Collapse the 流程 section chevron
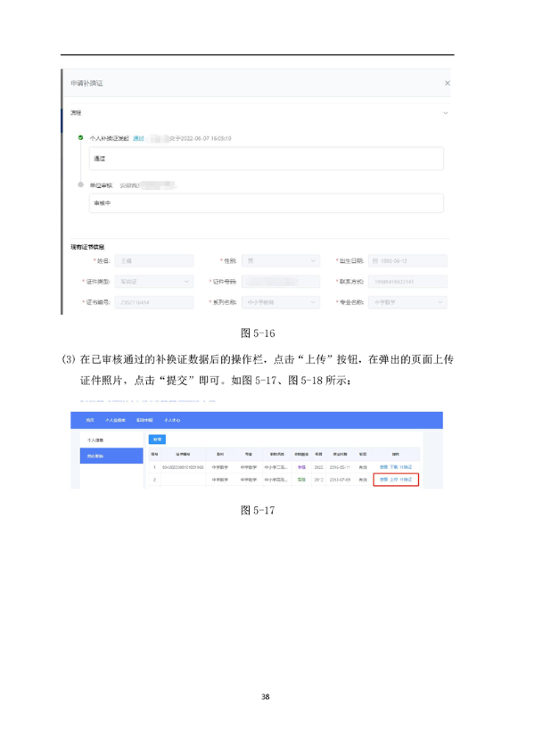This screenshot has height=756, width=535. [446, 113]
